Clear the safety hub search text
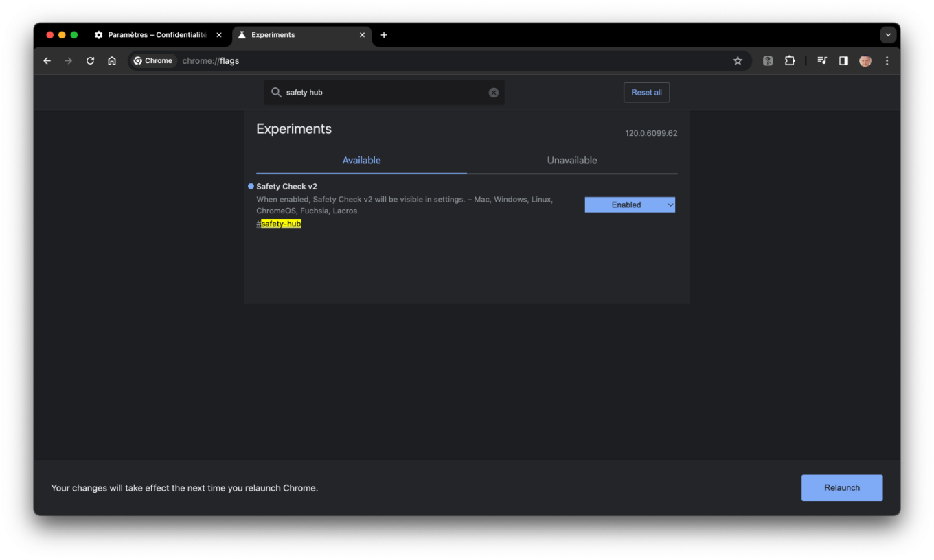Image resolution: width=934 pixels, height=560 pixels. pos(494,93)
